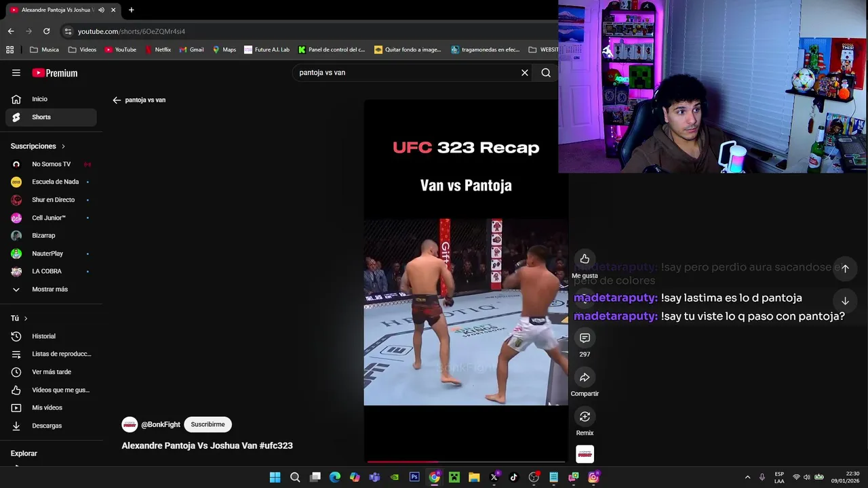868x488 pixels.
Task: Open Historial
Action: click(x=51, y=336)
